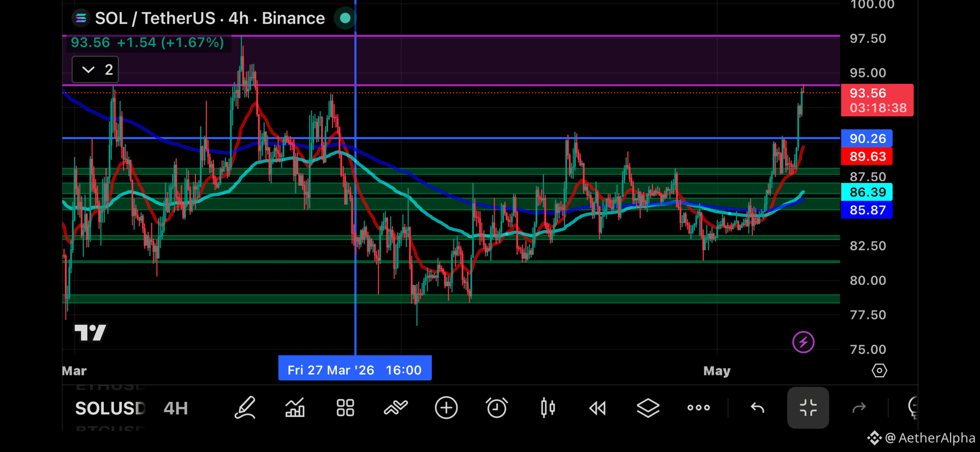Image resolution: width=980 pixels, height=452 pixels.
Task: Click the May label on the time axis
Action: pos(717,371)
